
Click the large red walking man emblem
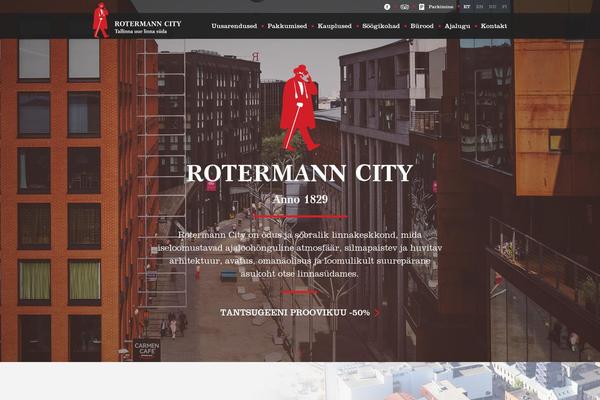(x=299, y=108)
